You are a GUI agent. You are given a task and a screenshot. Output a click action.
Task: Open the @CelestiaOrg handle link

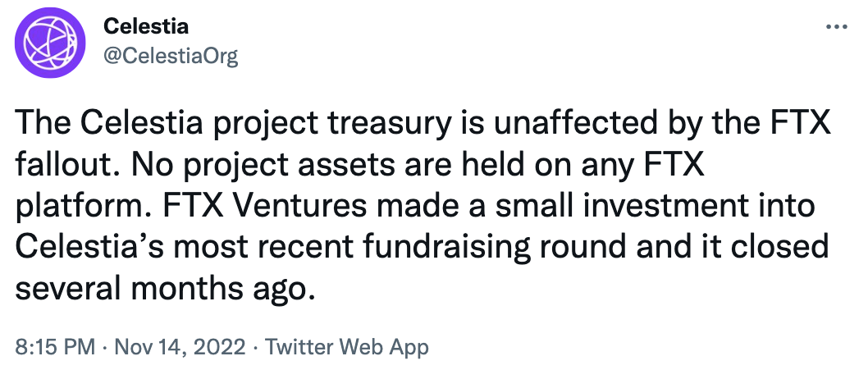171,56
